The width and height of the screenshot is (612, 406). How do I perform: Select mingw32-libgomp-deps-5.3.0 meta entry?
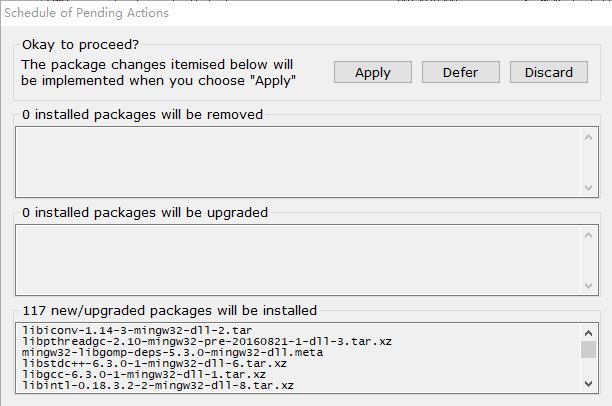tap(173, 352)
